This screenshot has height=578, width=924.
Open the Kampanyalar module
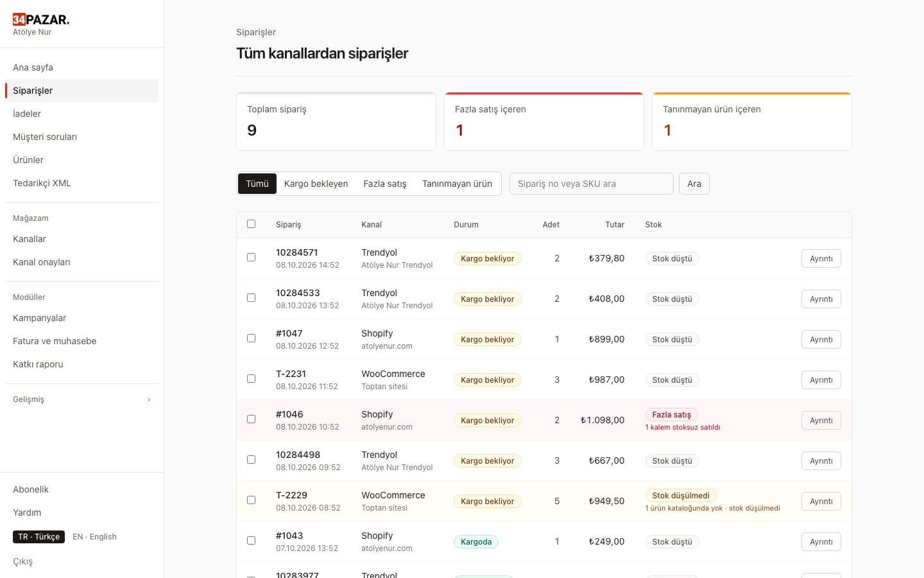(x=81, y=318)
